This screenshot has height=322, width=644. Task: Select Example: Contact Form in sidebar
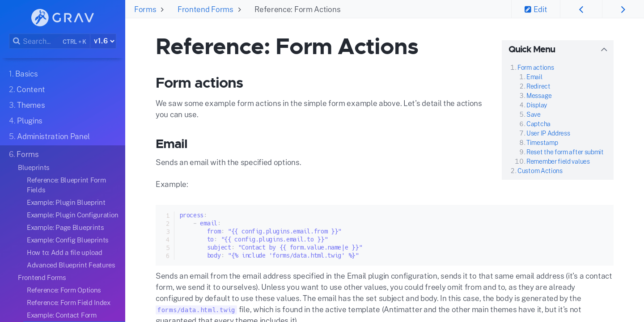(x=61, y=315)
